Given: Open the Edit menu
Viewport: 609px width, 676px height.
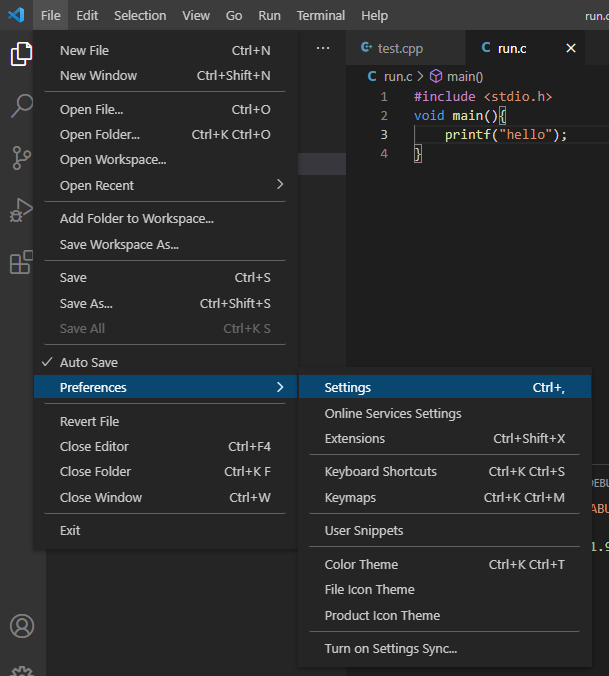Looking at the screenshot, I should click(87, 16).
